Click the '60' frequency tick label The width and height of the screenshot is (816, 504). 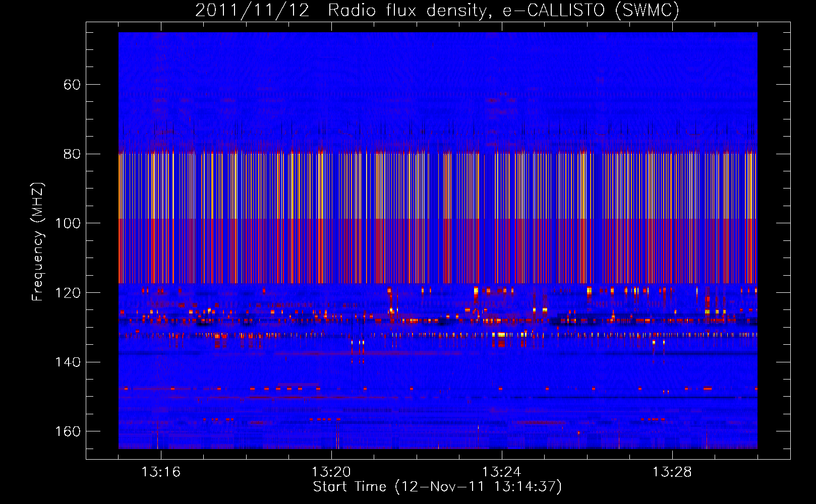[72, 85]
